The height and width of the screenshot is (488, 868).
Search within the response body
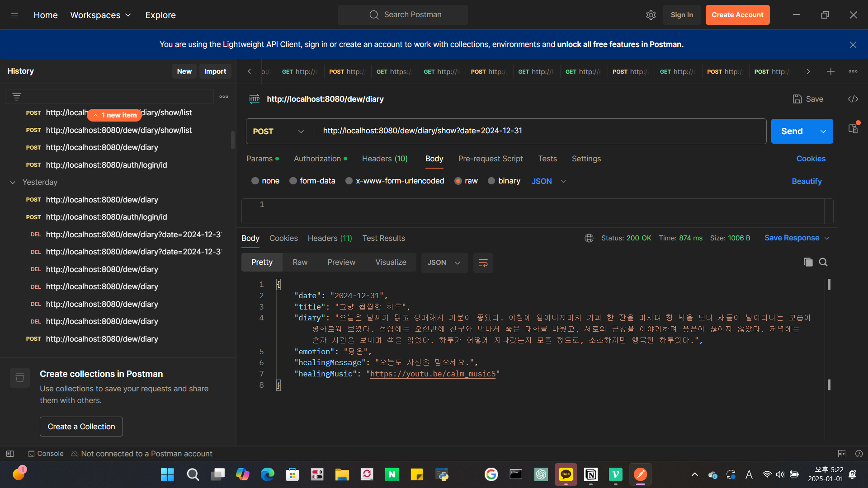[x=823, y=262]
